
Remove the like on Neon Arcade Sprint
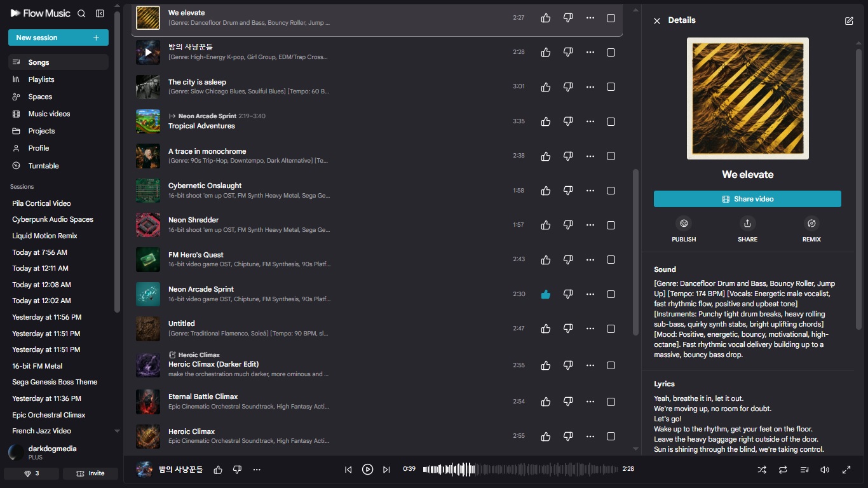tap(545, 294)
